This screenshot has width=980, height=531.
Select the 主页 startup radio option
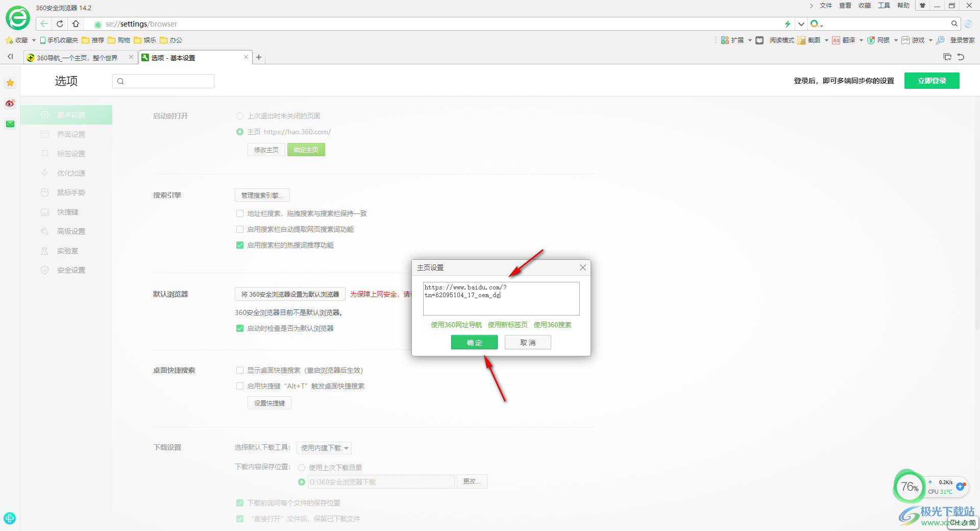point(240,132)
